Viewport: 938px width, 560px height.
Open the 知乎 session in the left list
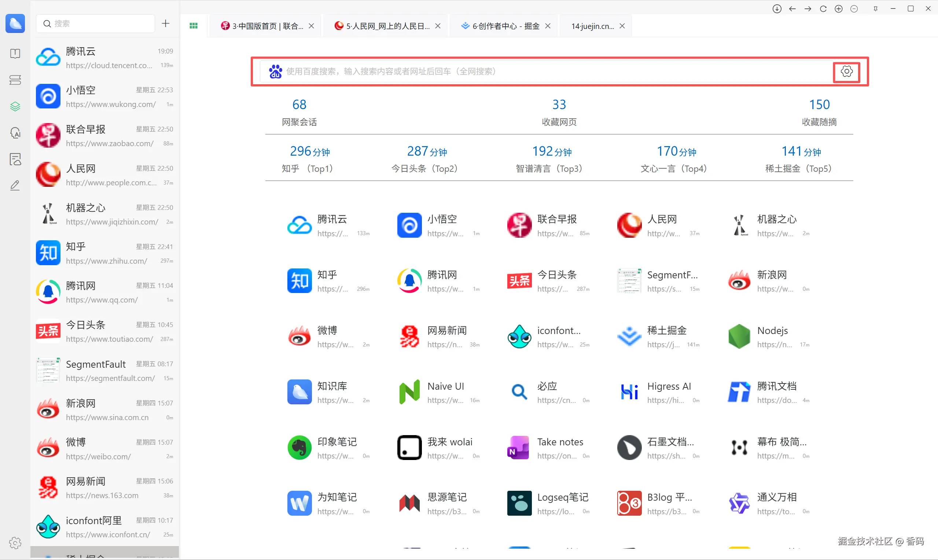tap(104, 253)
